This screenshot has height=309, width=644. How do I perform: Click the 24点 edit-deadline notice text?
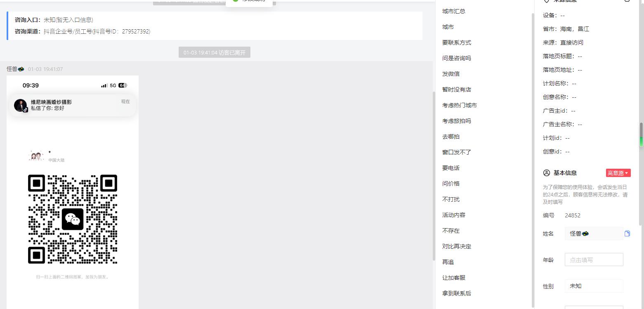(585, 194)
